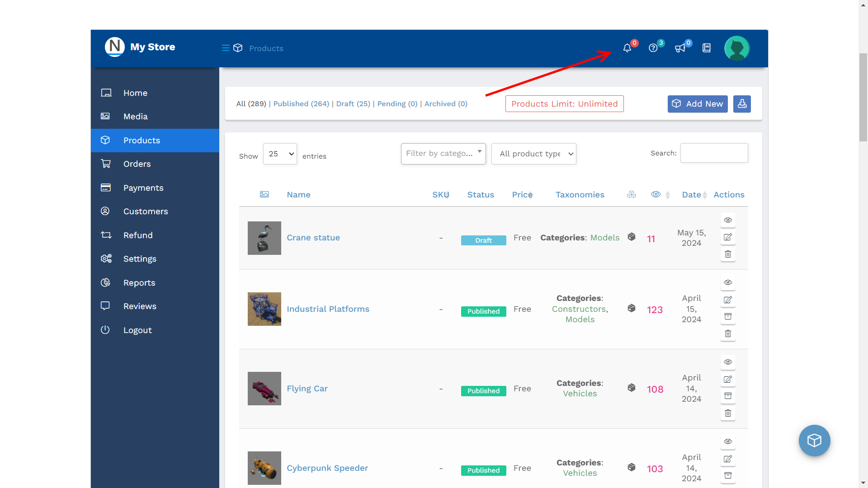The image size is (868, 488).
Task: Click the floating blue cube button
Action: coord(814,441)
